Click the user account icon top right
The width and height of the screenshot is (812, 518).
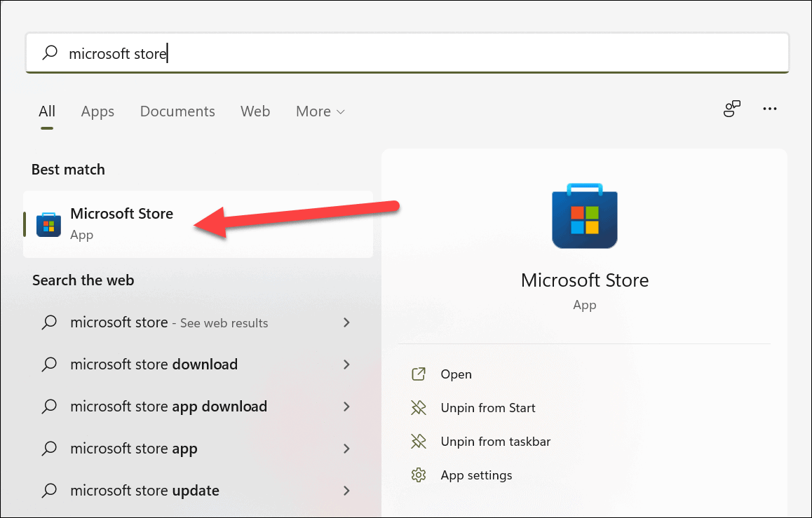click(x=731, y=109)
